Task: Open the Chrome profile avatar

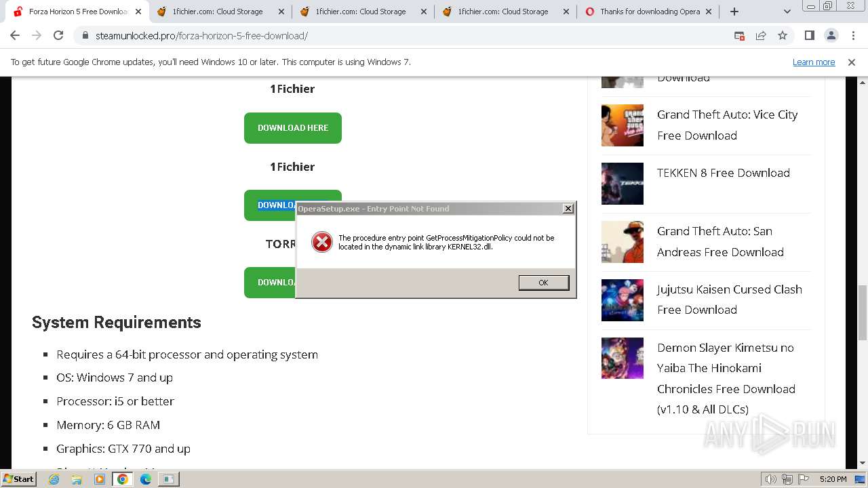Action: [x=831, y=36]
